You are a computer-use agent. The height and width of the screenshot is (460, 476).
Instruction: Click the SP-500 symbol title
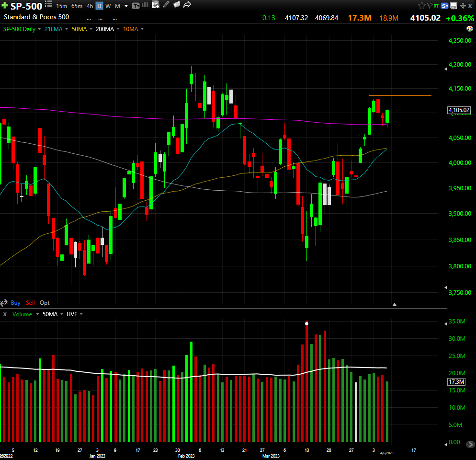26,6
